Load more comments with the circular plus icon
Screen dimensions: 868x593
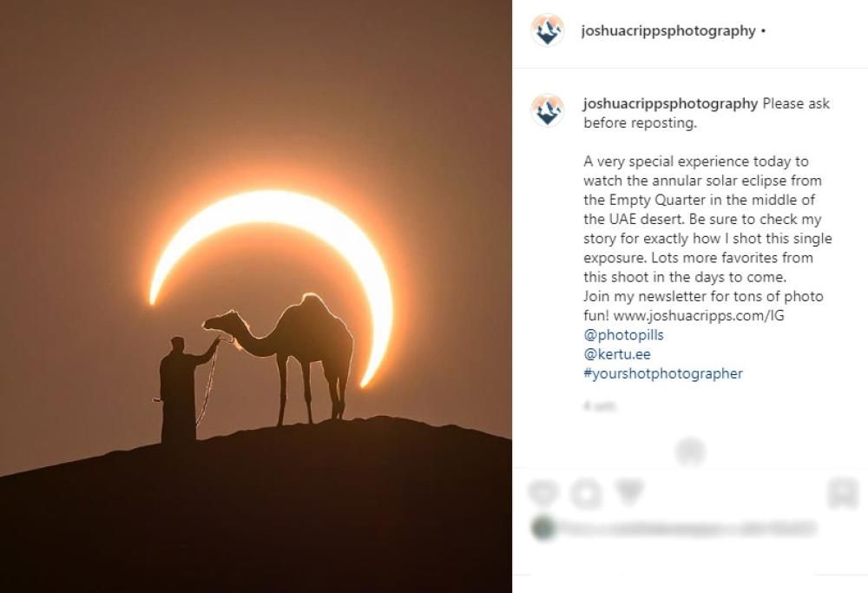[690, 451]
